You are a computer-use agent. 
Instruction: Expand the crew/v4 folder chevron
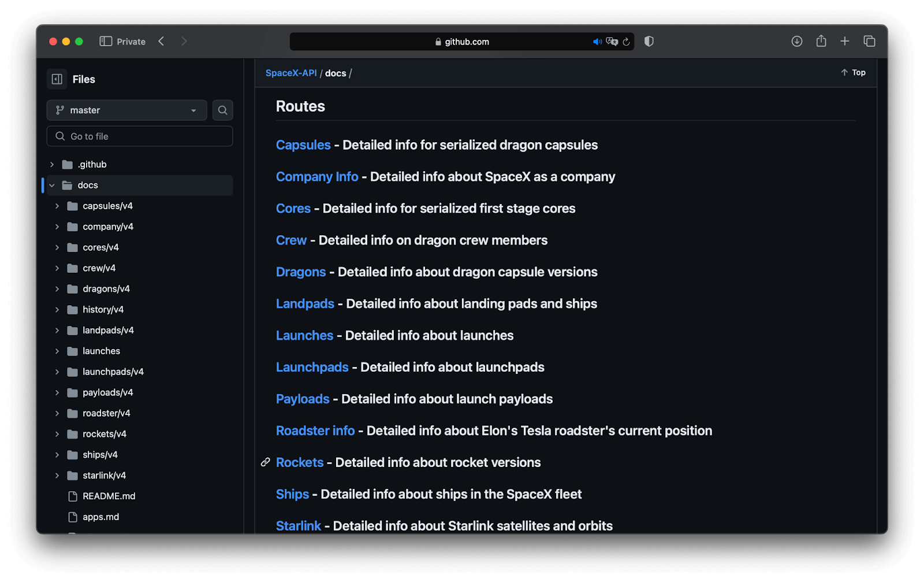point(57,268)
